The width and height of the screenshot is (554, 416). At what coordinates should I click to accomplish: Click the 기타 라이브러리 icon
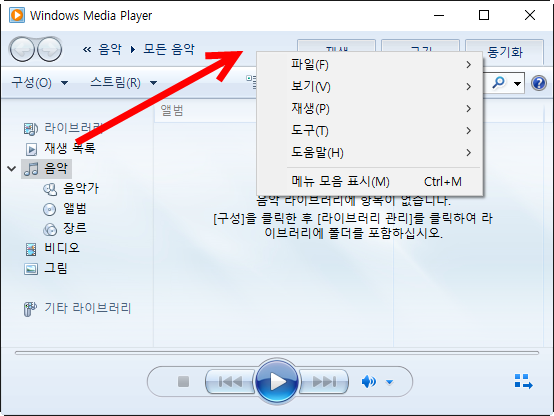coord(30,309)
